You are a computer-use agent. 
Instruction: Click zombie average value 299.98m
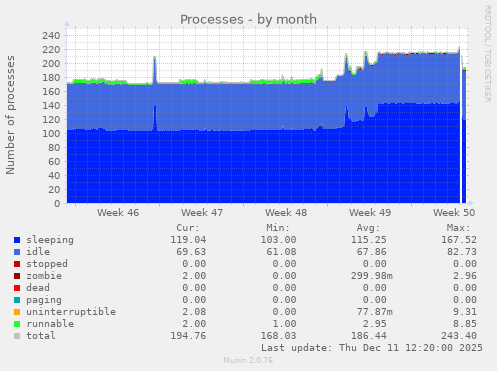tap(372, 276)
